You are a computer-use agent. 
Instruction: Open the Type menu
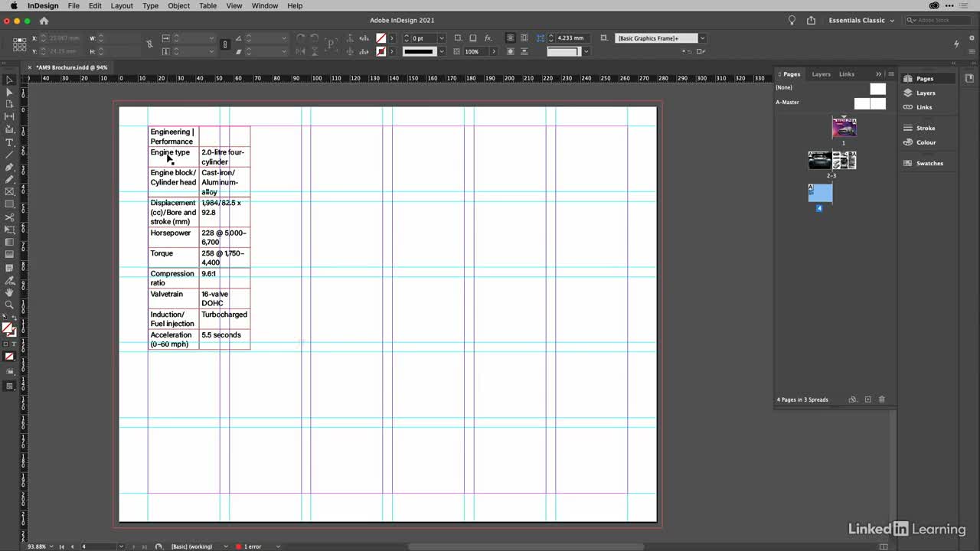[x=151, y=5]
